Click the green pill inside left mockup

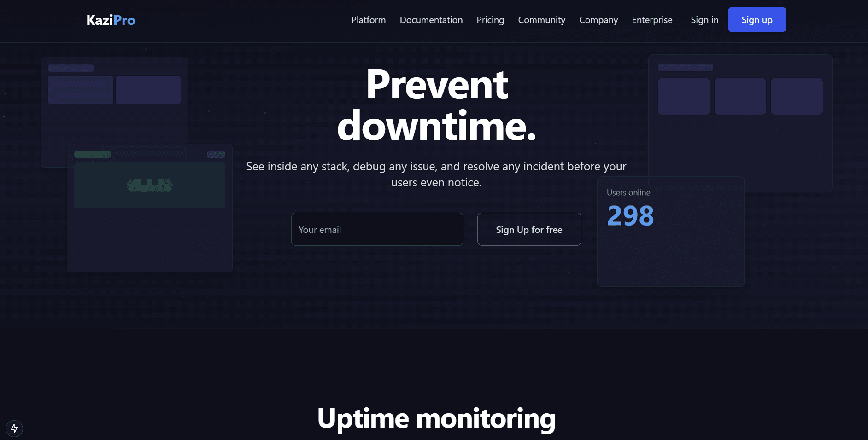(150, 185)
